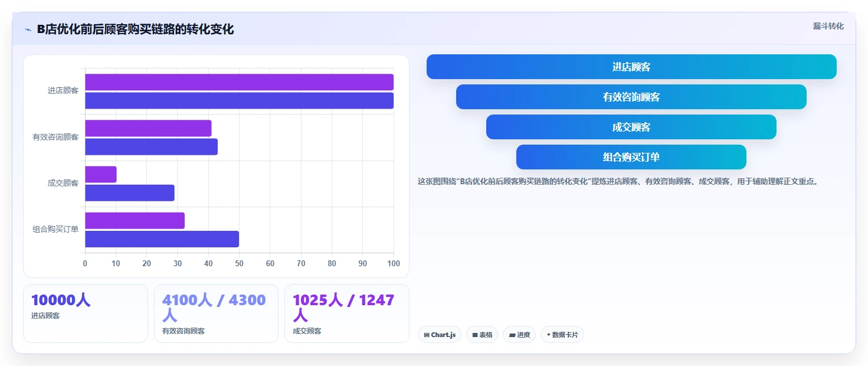Click the indigo 有效咨询顾客 bar
Screen dimensions: 868x366
tap(151, 146)
